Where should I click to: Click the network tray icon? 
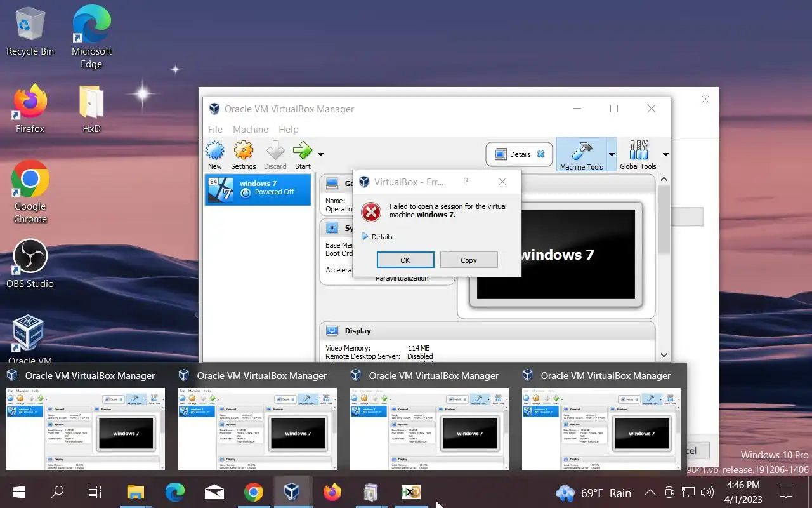pos(688,492)
